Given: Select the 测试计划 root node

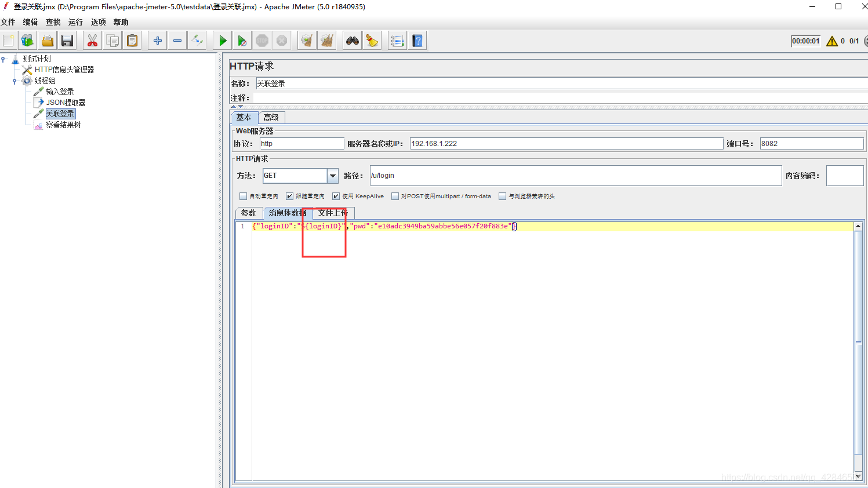Looking at the screenshot, I should tap(37, 59).
